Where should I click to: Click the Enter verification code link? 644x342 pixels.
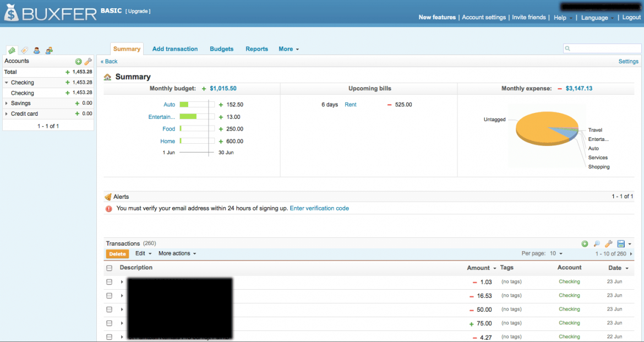[x=319, y=209]
